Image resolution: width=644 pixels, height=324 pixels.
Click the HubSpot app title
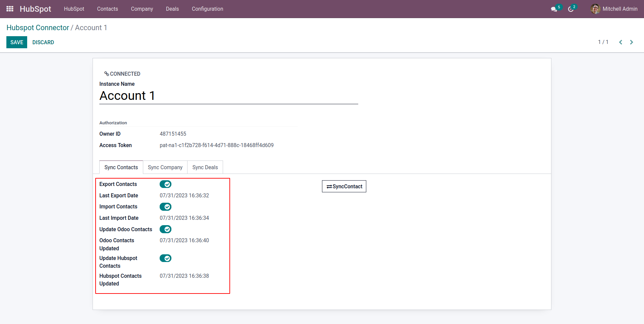point(36,9)
